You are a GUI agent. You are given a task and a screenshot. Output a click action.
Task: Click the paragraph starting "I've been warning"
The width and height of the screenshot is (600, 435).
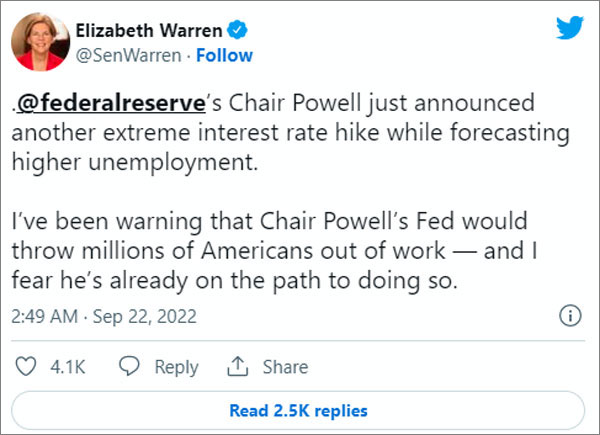pos(272,250)
